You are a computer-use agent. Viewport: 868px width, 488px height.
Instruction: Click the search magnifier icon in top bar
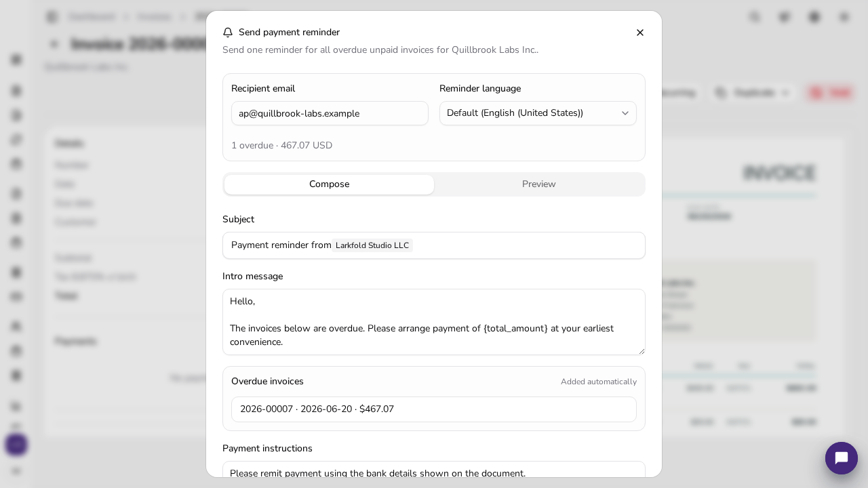tap(755, 17)
